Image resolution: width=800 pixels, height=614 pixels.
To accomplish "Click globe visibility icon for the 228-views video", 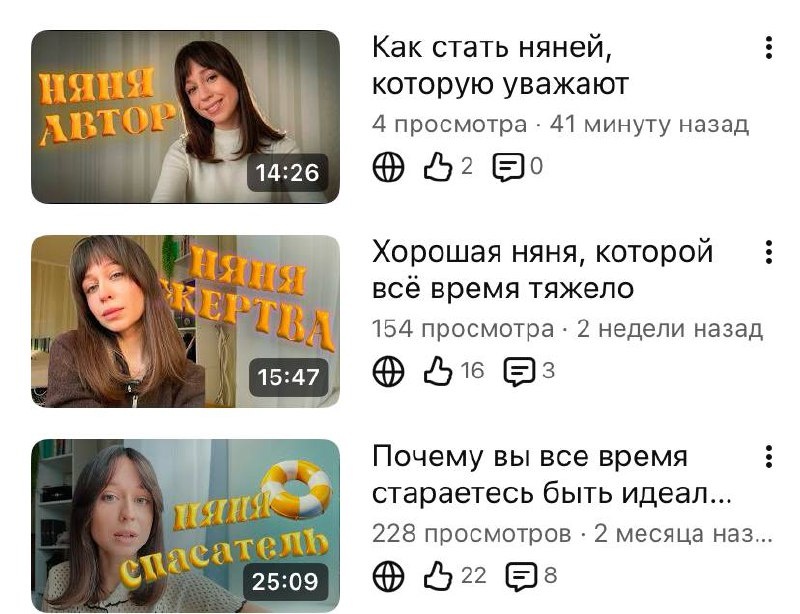I will (388, 576).
